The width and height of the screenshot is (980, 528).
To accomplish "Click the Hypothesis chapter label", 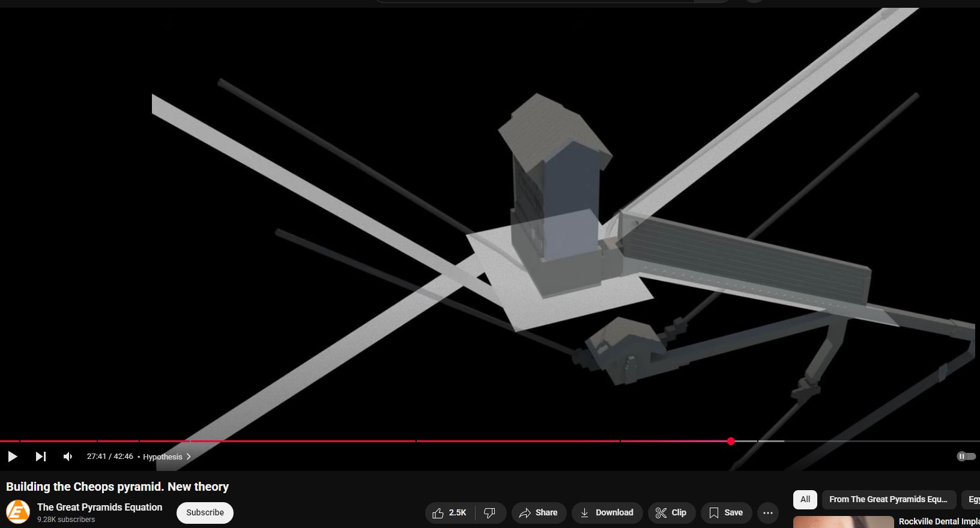I will click(163, 457).
